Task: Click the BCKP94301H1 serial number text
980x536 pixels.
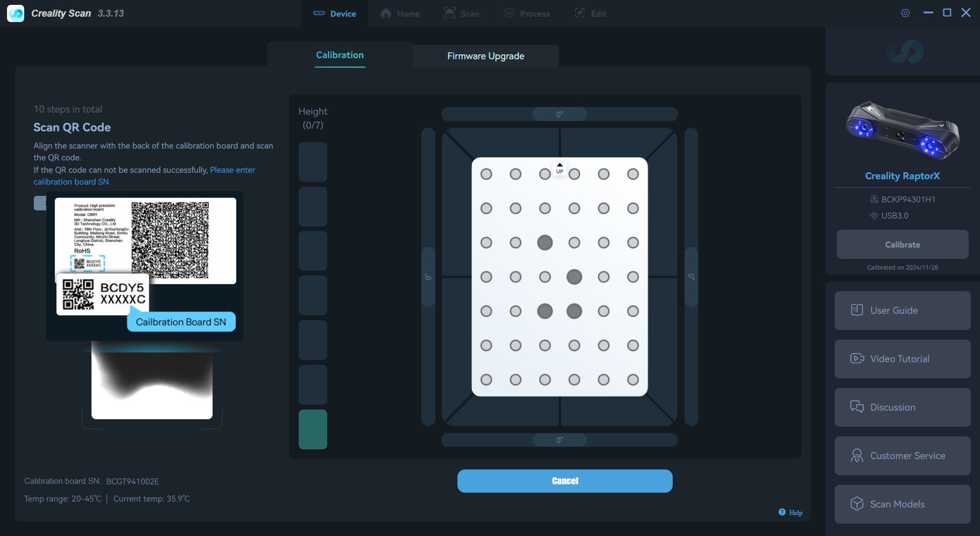Action: [908, 200]
